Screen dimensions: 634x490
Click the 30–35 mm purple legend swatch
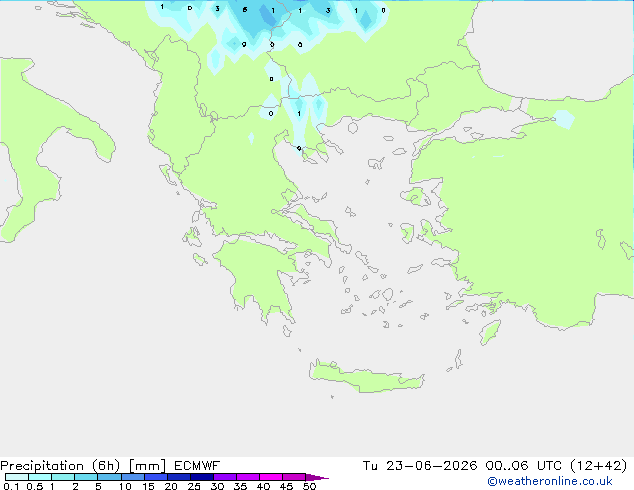click(224, 477)
